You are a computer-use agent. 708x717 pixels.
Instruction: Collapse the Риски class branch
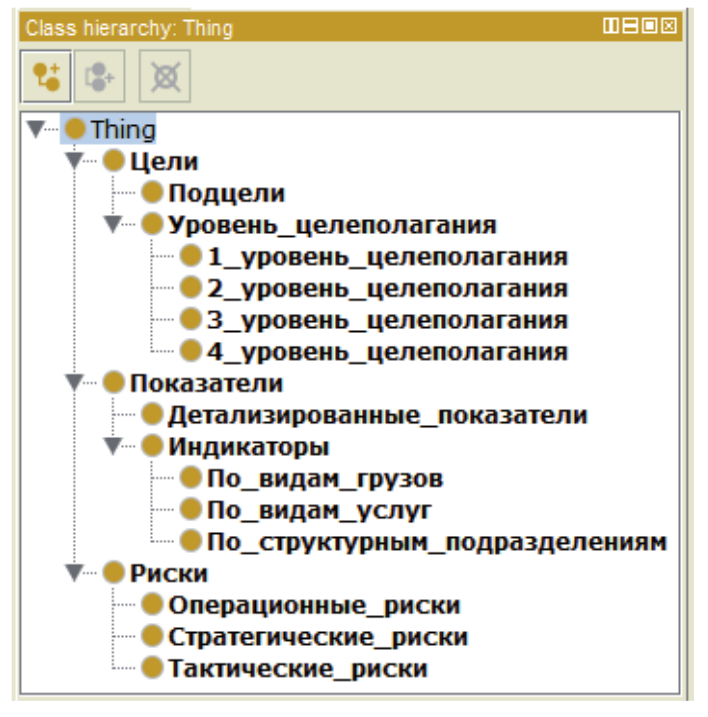tap(76, 574)
